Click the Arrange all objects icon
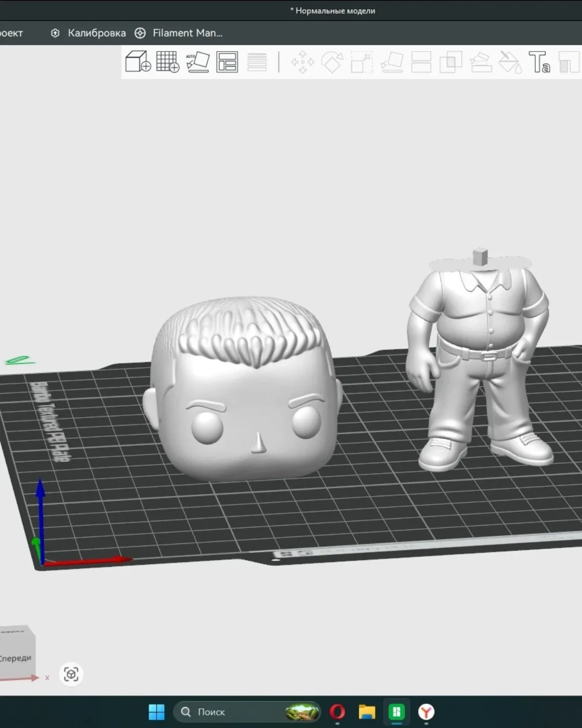This screenshot has height=728, width=582. pos(227,62)
